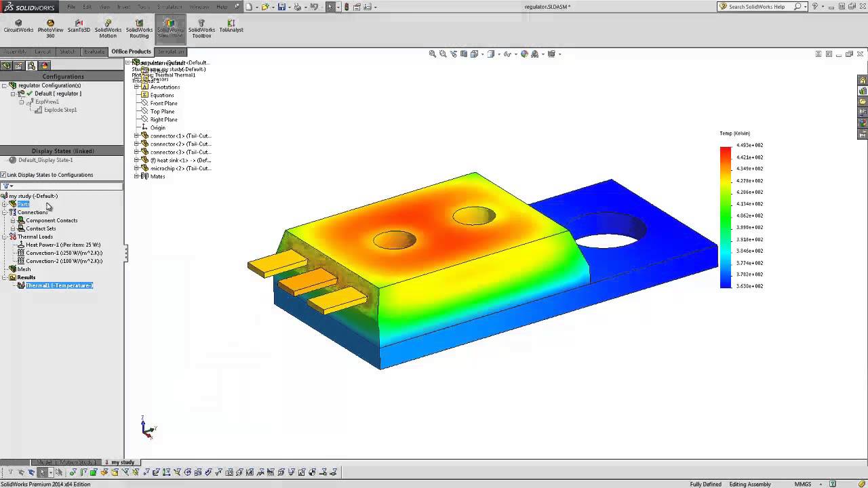Select Convection-1 thermal load item

[64, 253]
